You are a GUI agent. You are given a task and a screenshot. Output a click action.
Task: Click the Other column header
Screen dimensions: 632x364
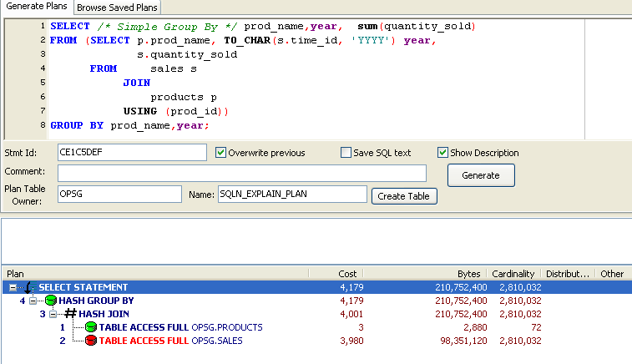coord(612,274)
